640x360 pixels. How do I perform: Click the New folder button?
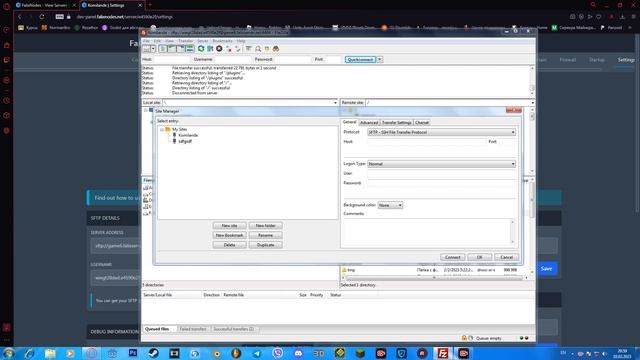click(x=265, y=226)
